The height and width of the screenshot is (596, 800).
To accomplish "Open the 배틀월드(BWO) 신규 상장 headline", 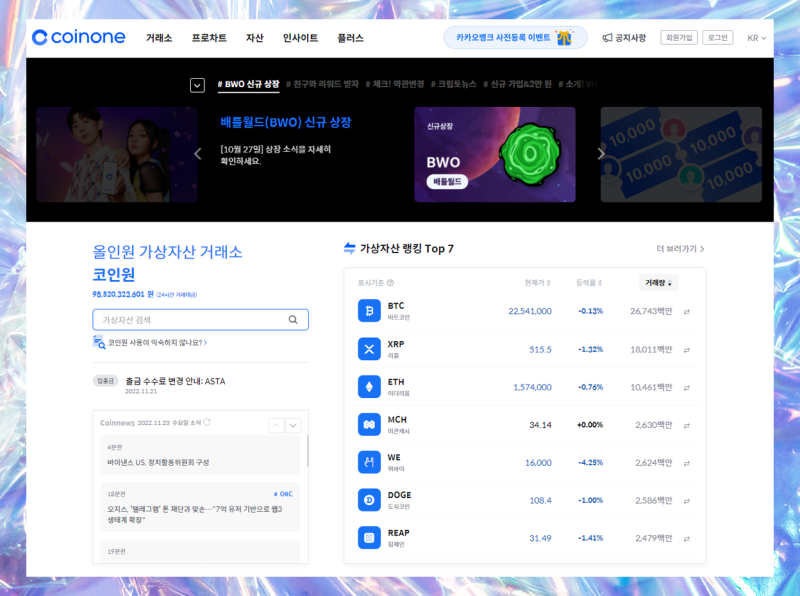I will 286,122.
